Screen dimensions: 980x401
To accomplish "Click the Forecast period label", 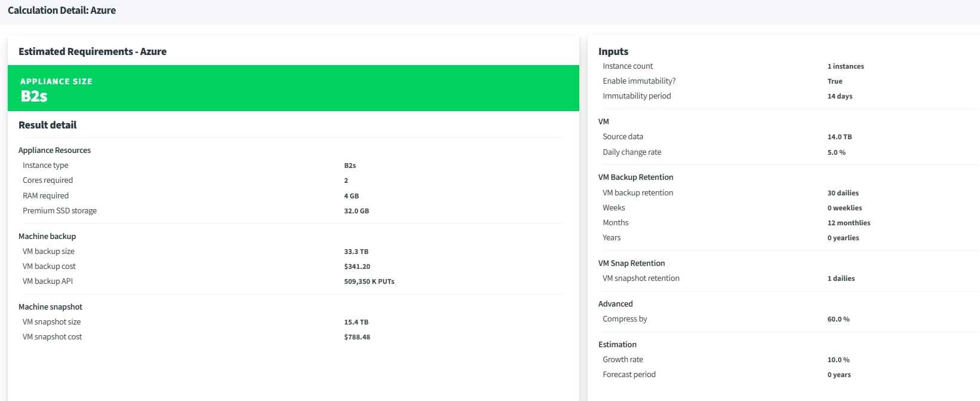I will tap(629, 375).
